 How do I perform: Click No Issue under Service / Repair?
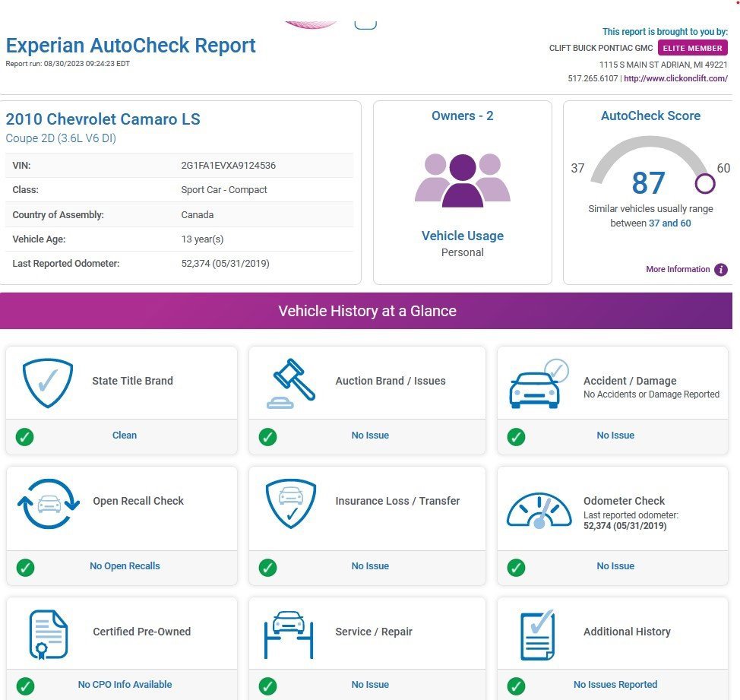coord(370,685)
